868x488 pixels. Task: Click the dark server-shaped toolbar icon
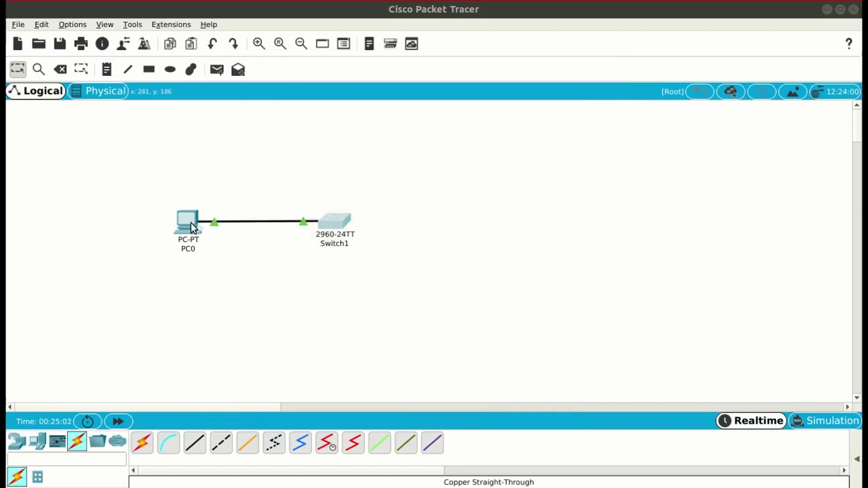pos(369,44)
